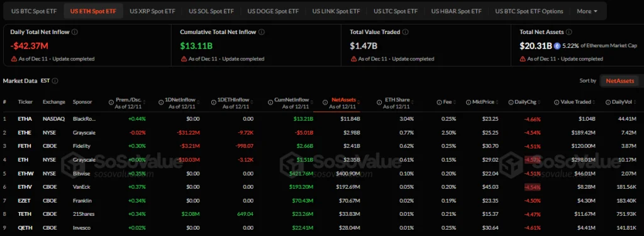Click the Franklin sponsor cell
Screen dimensions: 644x236
point(82,201)
